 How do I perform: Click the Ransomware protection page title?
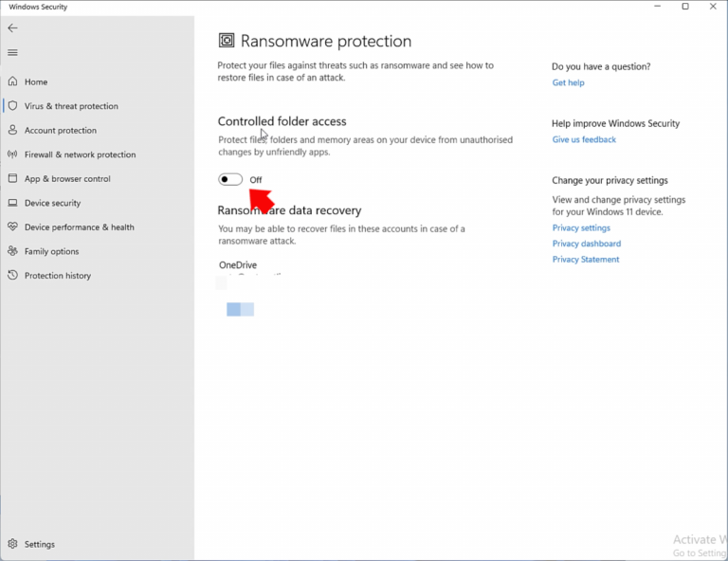(326, 42)
